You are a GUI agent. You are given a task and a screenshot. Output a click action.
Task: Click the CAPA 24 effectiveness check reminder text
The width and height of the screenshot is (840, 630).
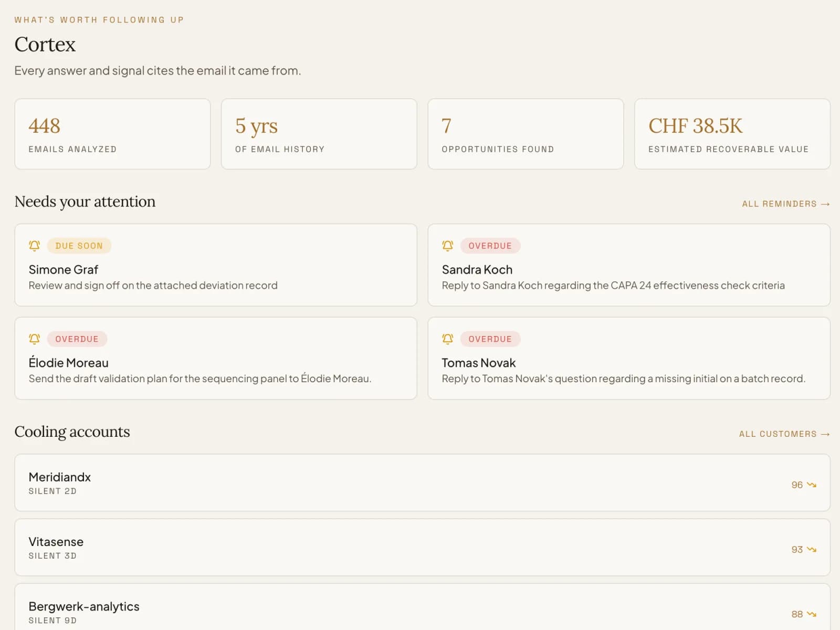613,286
